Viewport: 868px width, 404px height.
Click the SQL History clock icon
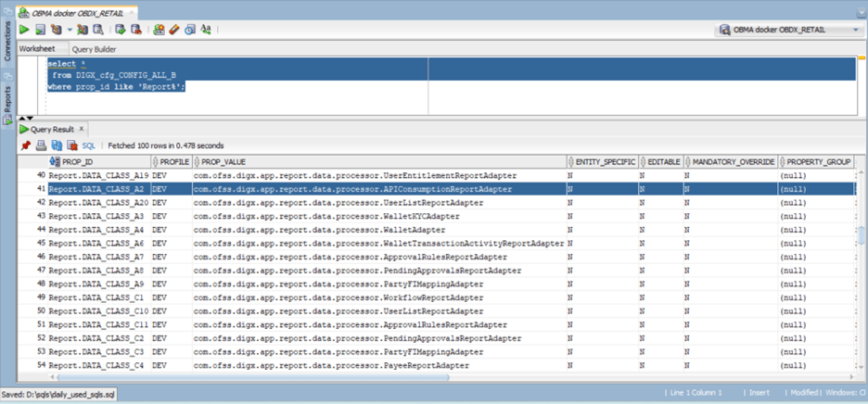(190, 30)
